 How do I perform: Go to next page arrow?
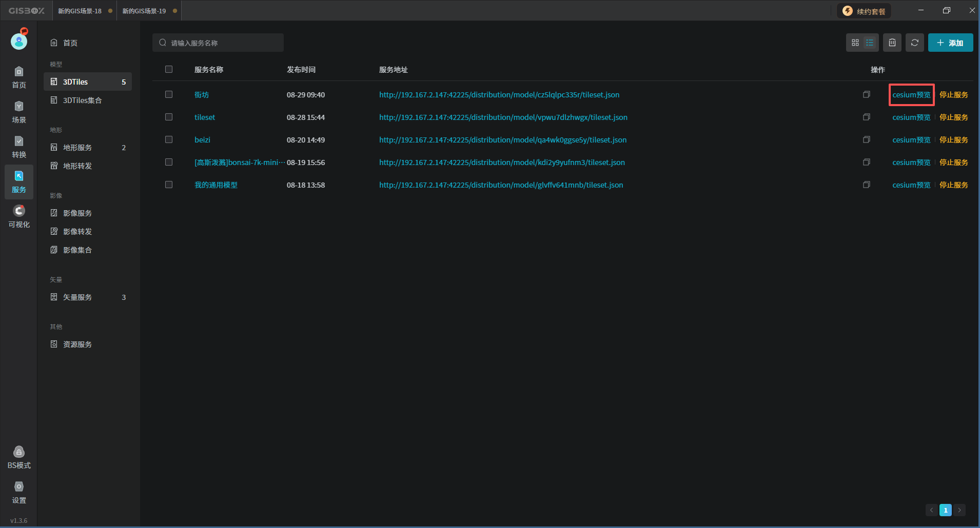[x=959, y=510]
